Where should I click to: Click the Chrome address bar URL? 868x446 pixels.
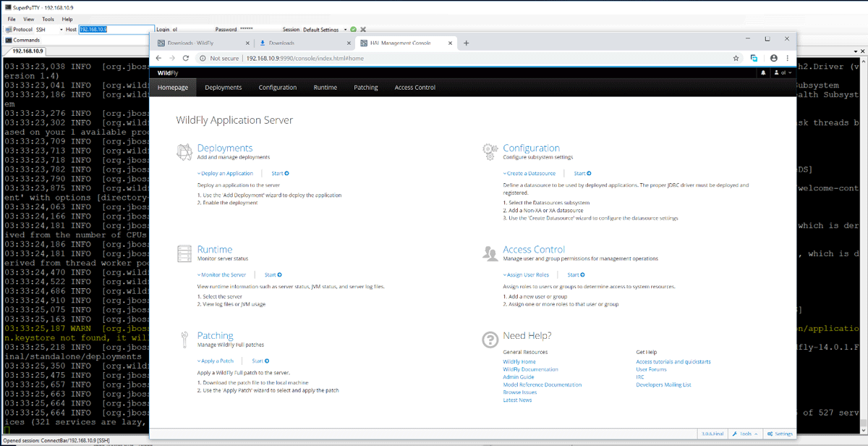point(304,58)
